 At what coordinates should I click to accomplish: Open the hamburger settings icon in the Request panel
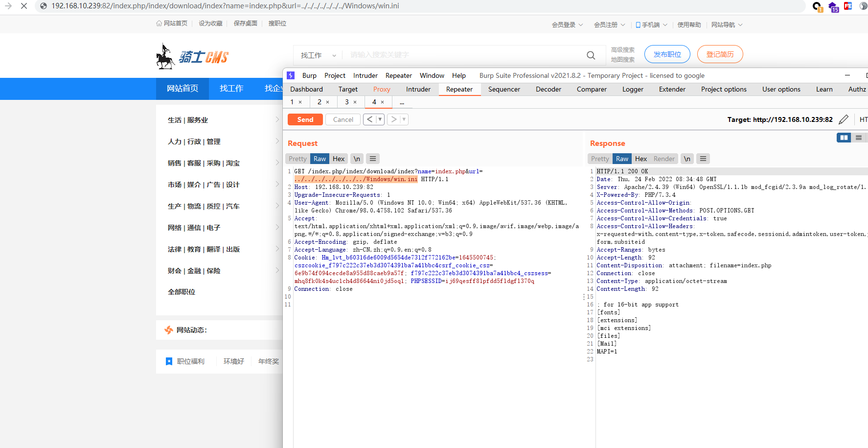point(372,158)
